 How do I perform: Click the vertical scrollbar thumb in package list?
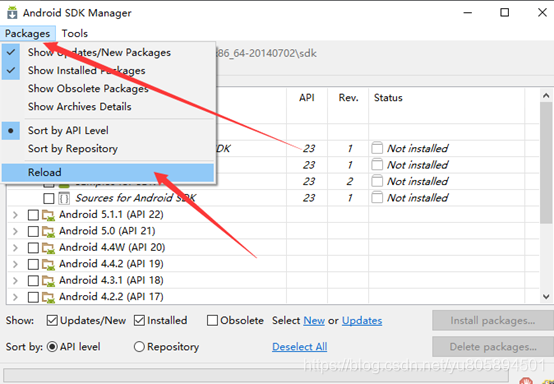[546, 163]
